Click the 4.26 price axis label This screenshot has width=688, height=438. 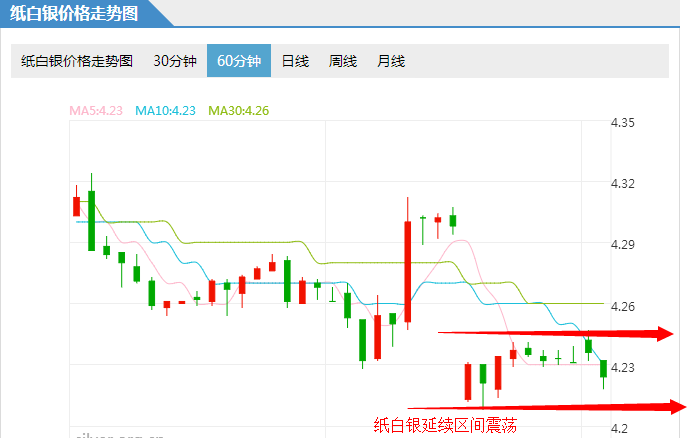click(x=623, y=306)
